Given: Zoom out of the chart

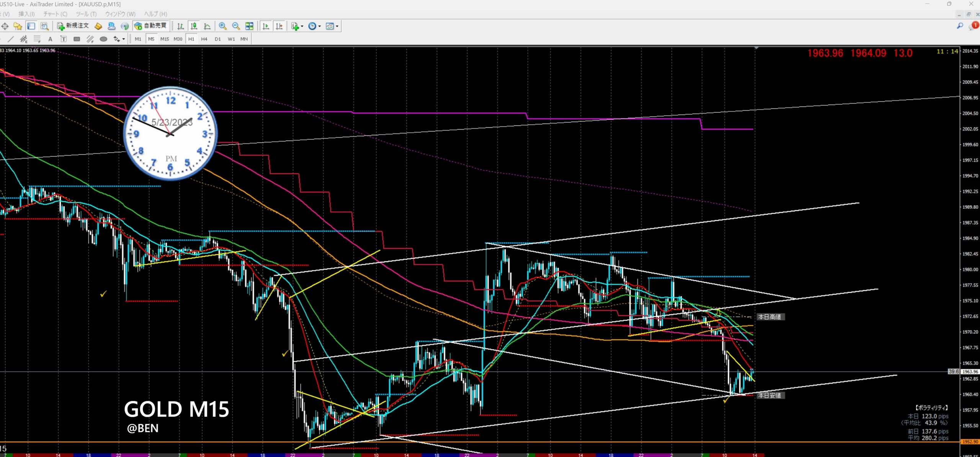Looking at the screenshot, I should point(236,26).
